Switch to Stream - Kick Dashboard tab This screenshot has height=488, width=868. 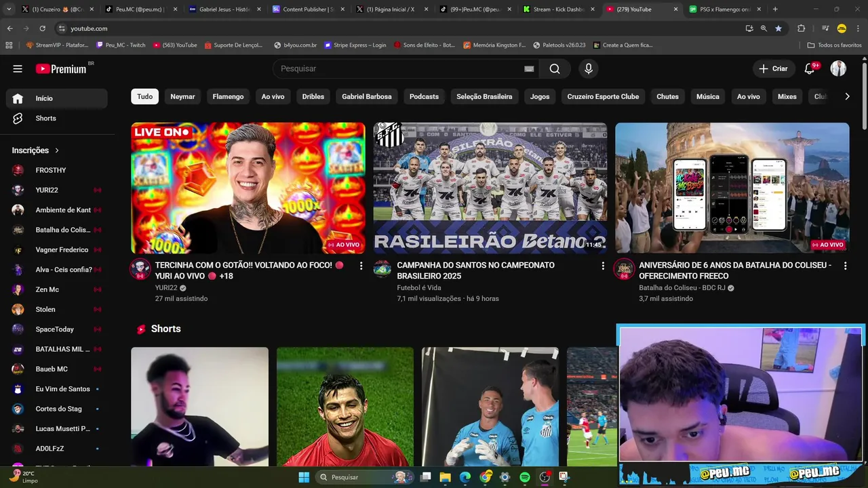coord(558,9)
